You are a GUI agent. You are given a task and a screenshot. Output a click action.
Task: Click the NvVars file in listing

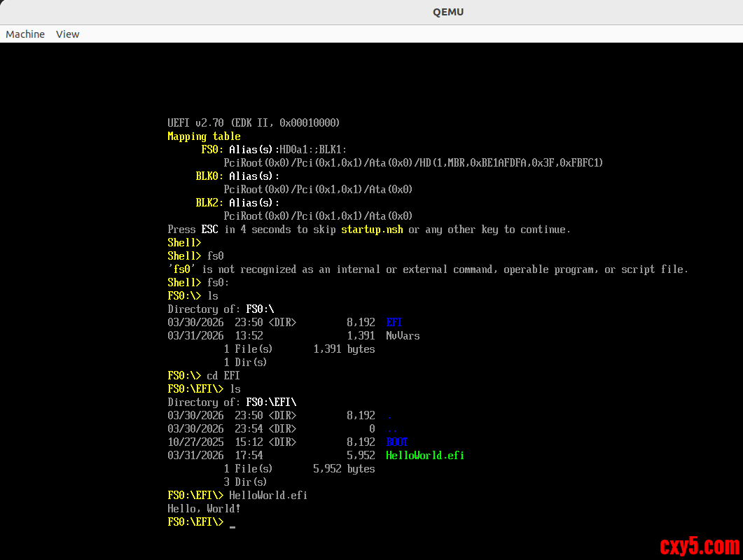point(403,336)
